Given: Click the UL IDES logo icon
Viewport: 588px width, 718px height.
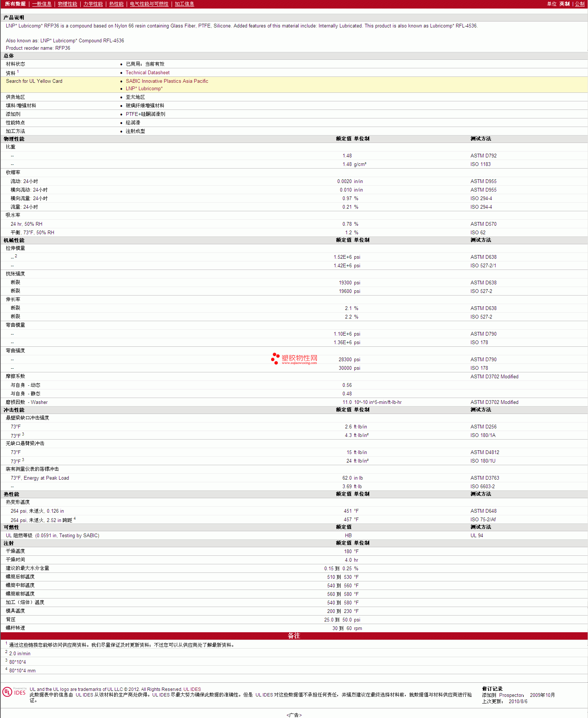Looking at the screenshot, I should point(14,692).
